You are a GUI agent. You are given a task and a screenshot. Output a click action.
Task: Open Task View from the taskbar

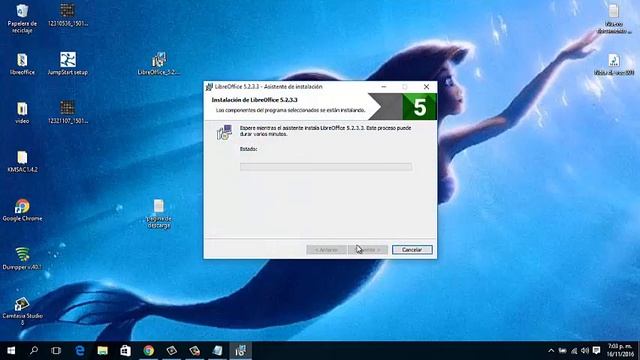tap(56, 351)
